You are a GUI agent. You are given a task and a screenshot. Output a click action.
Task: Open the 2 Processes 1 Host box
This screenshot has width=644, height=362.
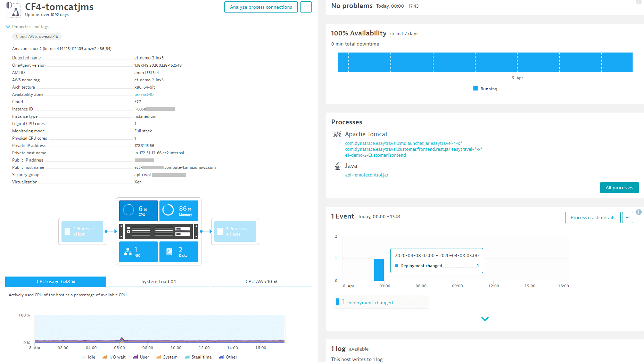(82, 231)
